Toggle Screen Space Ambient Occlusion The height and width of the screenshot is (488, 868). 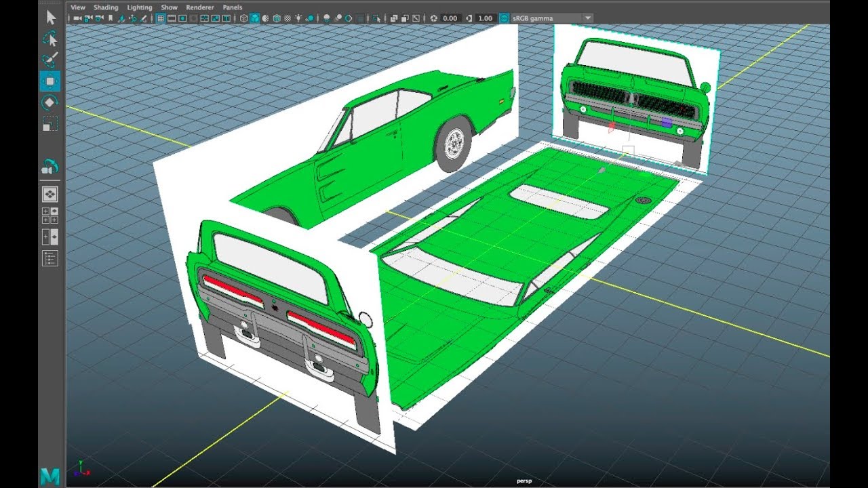(326, 18)
